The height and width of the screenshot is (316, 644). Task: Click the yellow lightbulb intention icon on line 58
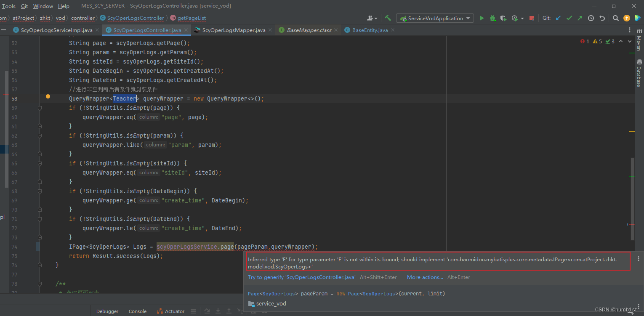coord(48,97)
